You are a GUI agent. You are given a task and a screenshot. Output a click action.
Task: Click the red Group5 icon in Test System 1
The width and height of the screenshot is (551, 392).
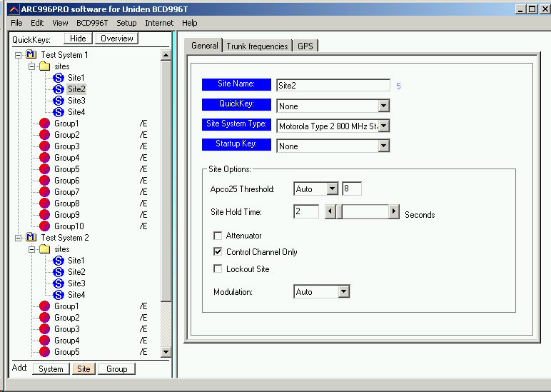pyautogui.click(x=45, y=169)
